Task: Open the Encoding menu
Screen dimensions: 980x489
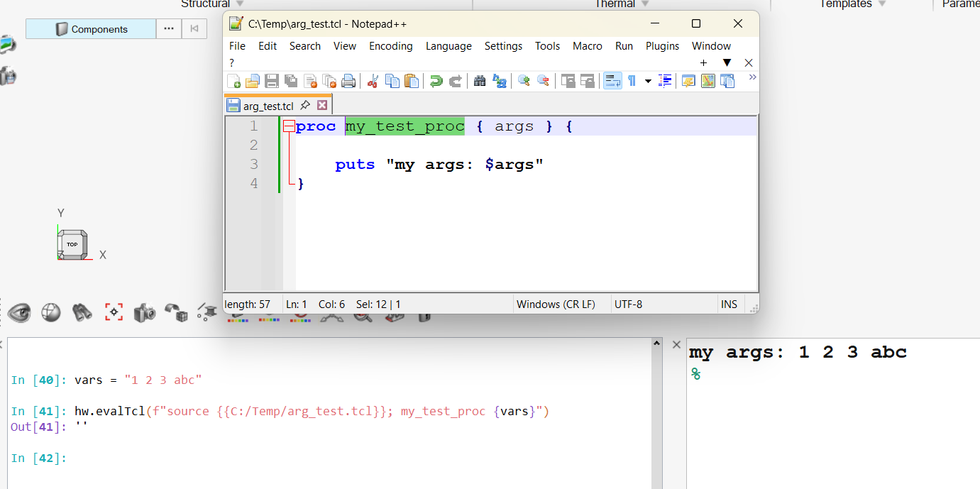Action: pyautogui.click(x=391, y=46)
